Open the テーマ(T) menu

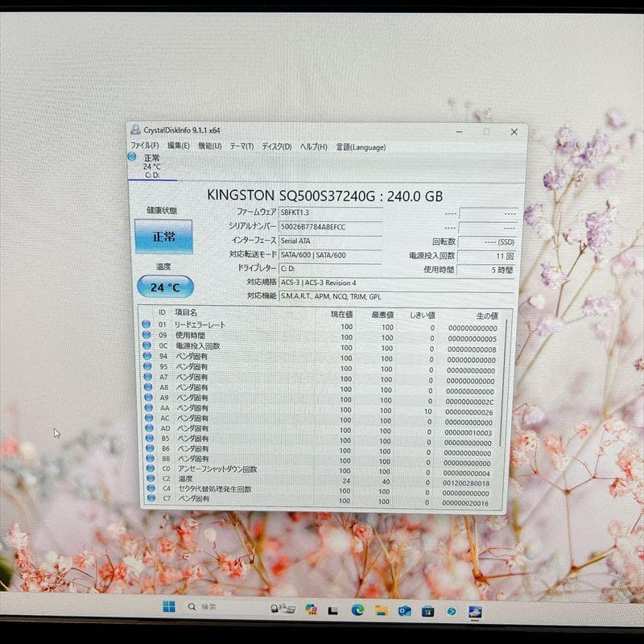[242, 147]
